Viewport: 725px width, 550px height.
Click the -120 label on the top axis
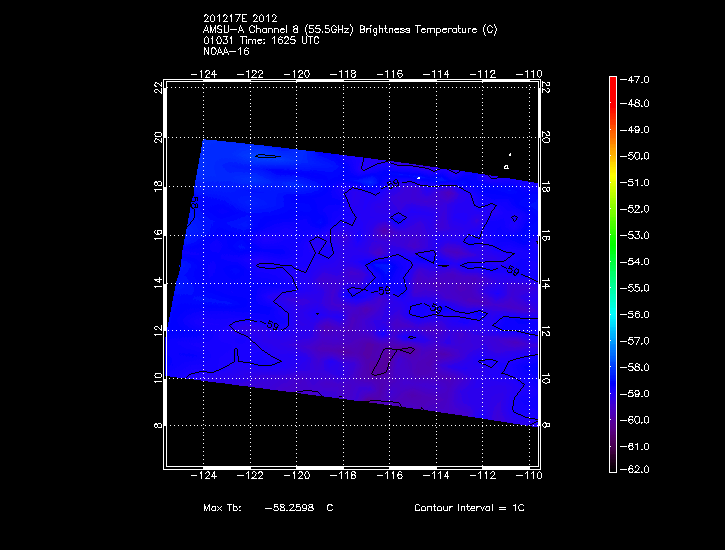297,74
